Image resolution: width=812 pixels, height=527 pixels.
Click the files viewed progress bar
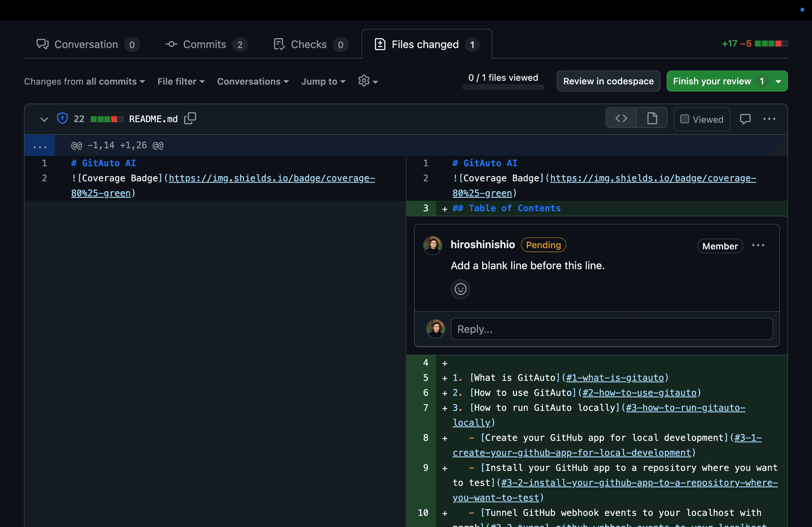pos(503,87)
